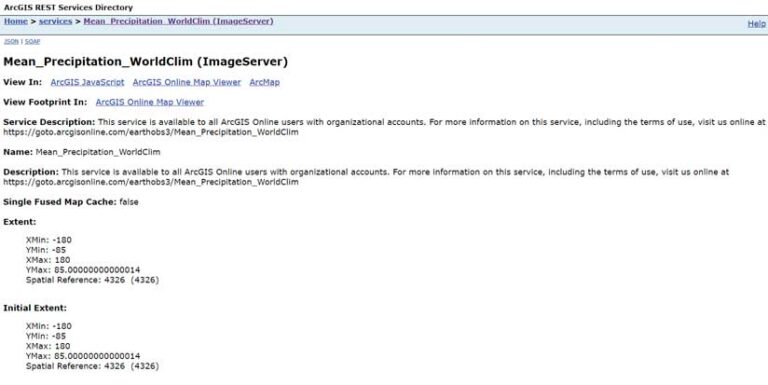Click 'YMax: 85.00000000000014' under Extent
The image size is (768, 385).
[x=83, y=270]
